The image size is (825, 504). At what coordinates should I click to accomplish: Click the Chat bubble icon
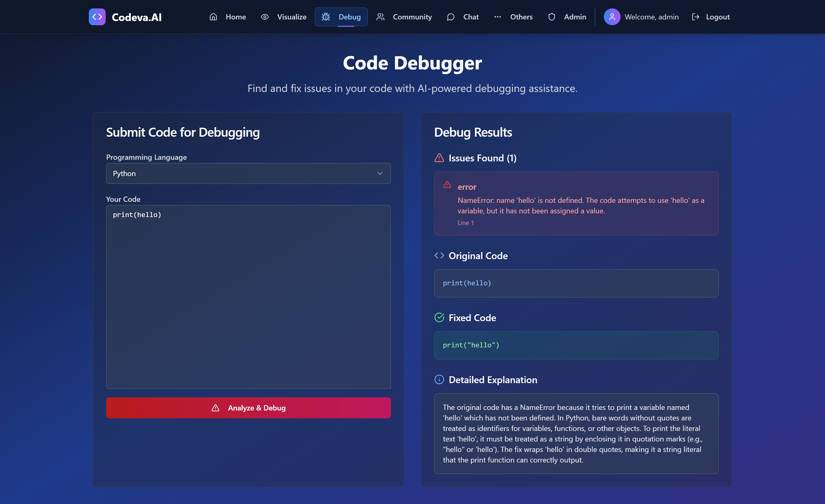pyautogui.click(x=450, y=17)
